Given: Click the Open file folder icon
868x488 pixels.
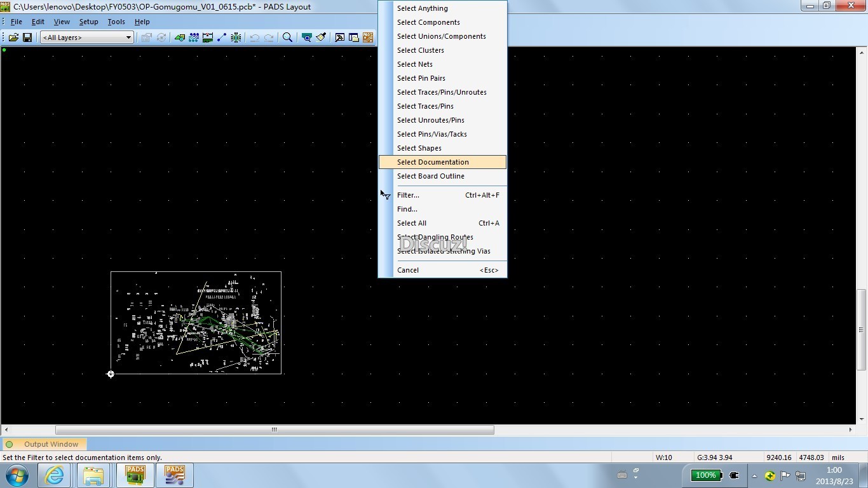Looking at the screenshot, I should click(13, 37).
